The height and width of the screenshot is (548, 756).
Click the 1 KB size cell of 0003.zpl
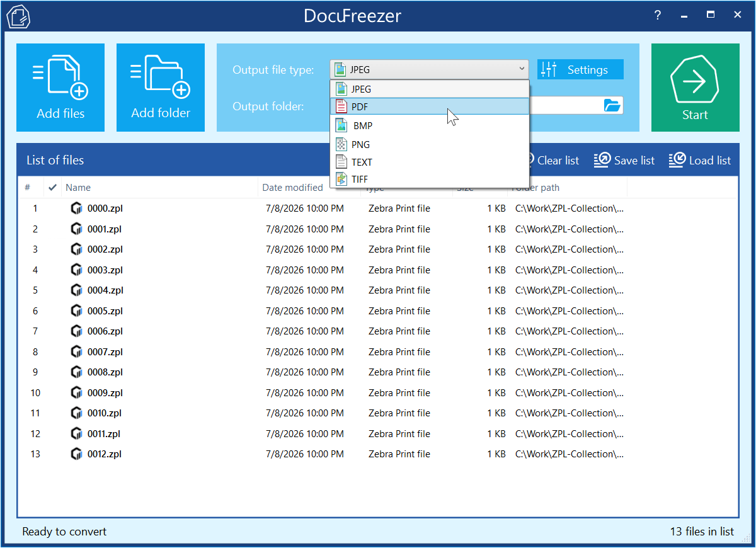coord(496,270)
